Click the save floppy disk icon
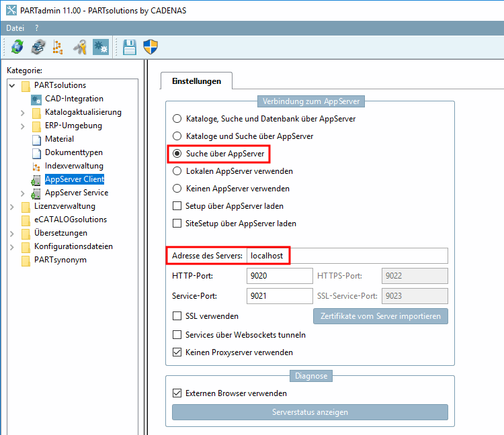Image resolution: width=504 pixels, height=435 pixels. 130,47
